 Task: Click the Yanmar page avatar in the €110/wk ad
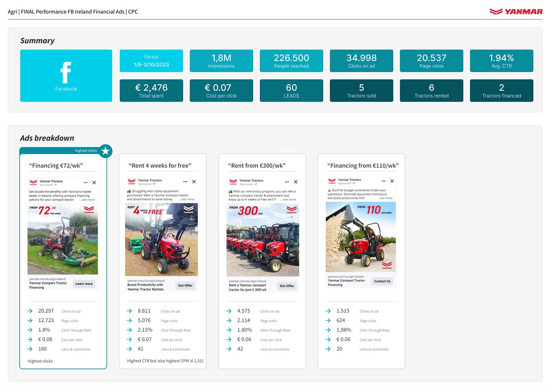[x=332, y=181]
